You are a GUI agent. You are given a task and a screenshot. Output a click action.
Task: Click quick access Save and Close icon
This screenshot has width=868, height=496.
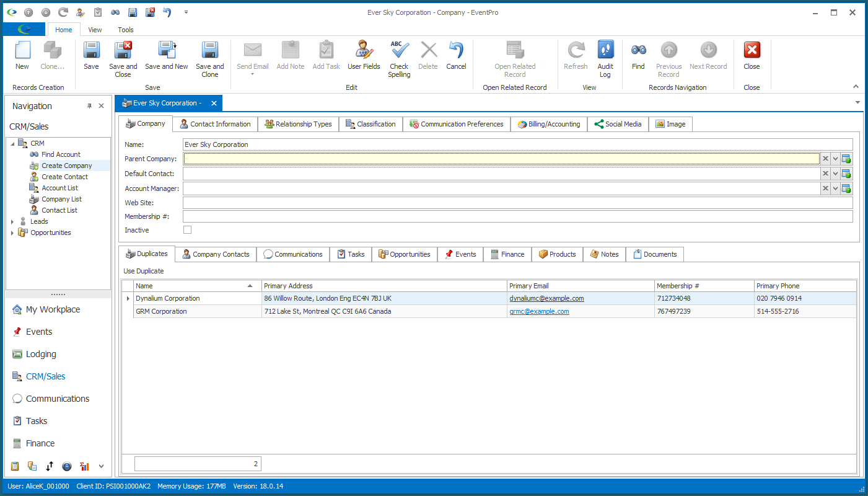(x=150, y=12)
